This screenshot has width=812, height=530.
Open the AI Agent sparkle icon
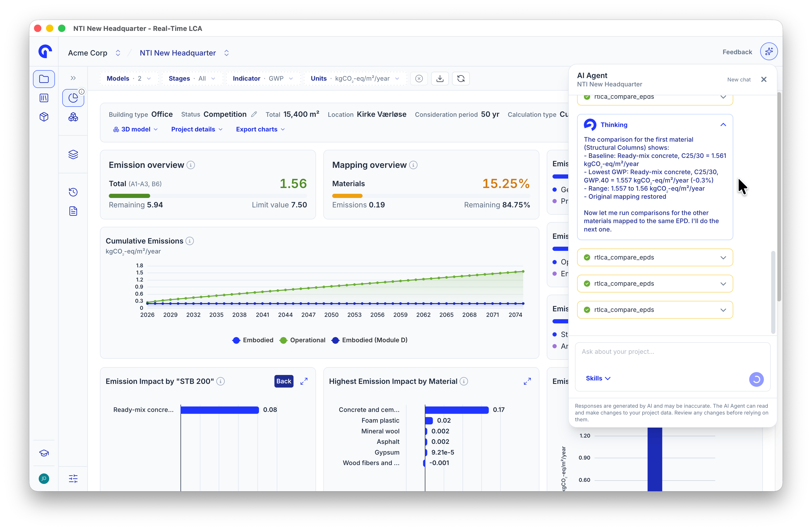pyautogui.click(x=769, y=52)
